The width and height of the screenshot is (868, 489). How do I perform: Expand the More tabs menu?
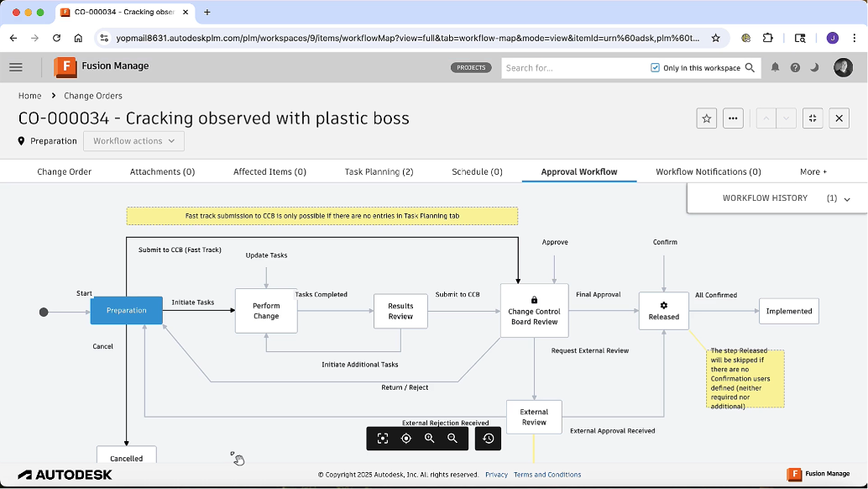coord(813,171)
